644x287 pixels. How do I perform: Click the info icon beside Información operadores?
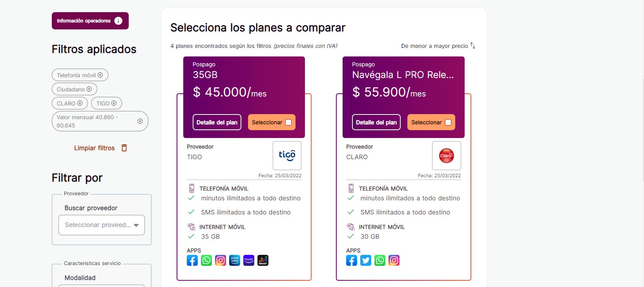pos(118,21)
